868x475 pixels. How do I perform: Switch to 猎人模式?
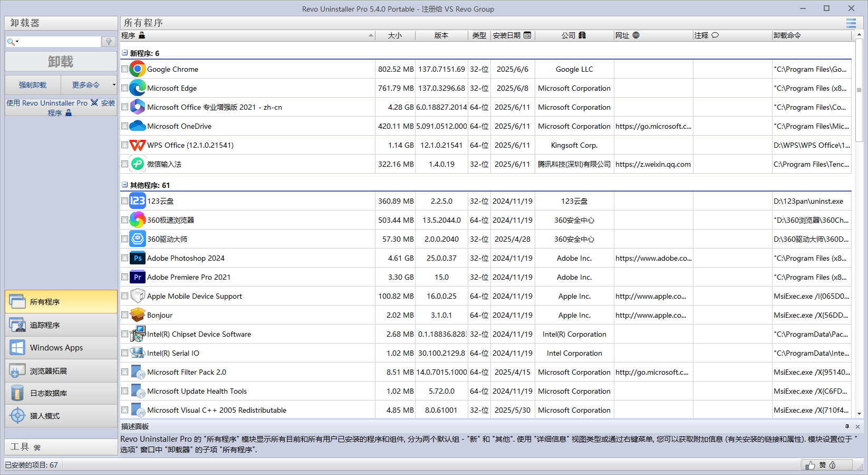click(61, 416)
